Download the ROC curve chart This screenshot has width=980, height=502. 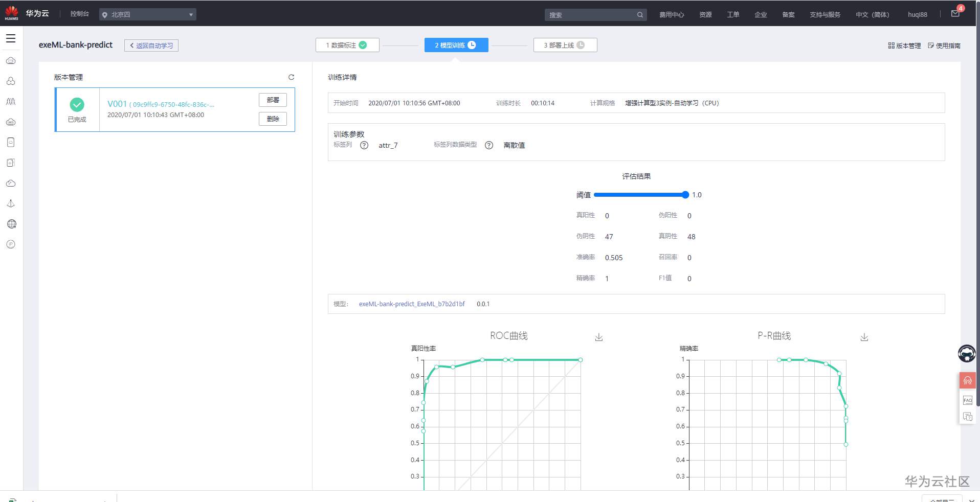pos(599,337)
